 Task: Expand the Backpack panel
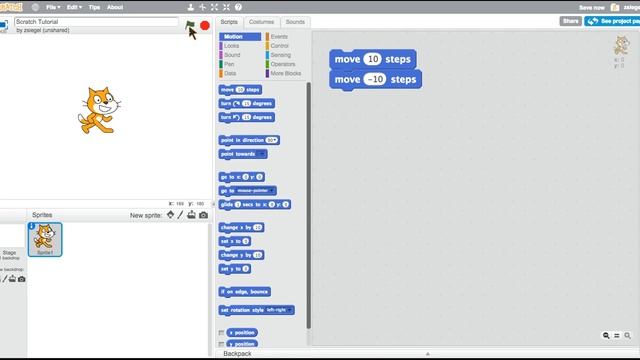point(427,353)
